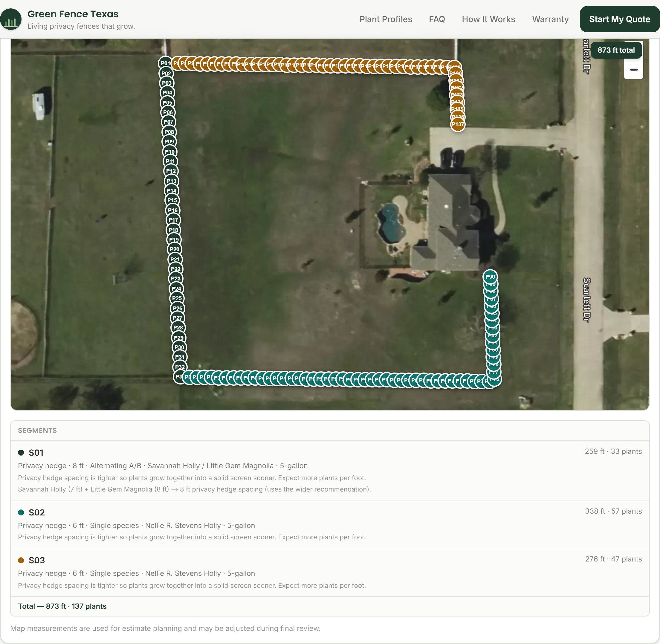Select plant marker P04
Screen dimensions: 660x644
pyautogui.click(x=167, y=93)
